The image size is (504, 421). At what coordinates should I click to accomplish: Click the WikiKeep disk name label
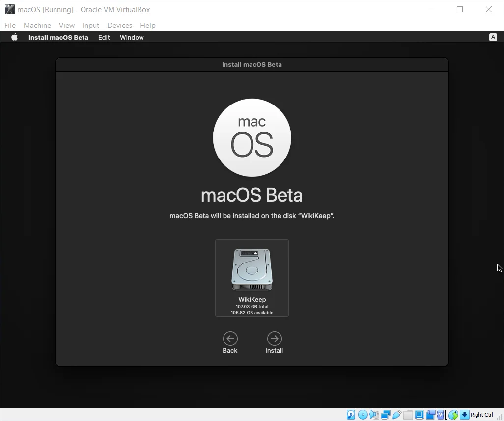pos(252,299)
